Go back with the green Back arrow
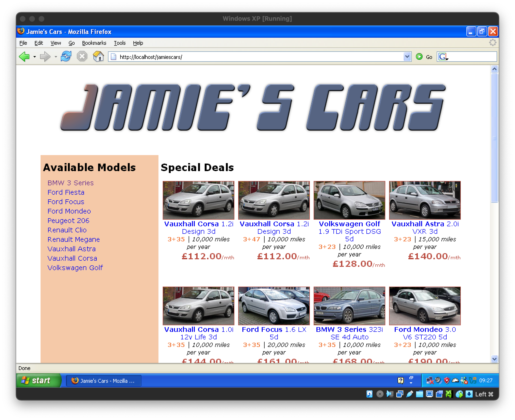The height and width of the screenshot is (420, 515). click(24, 57)
